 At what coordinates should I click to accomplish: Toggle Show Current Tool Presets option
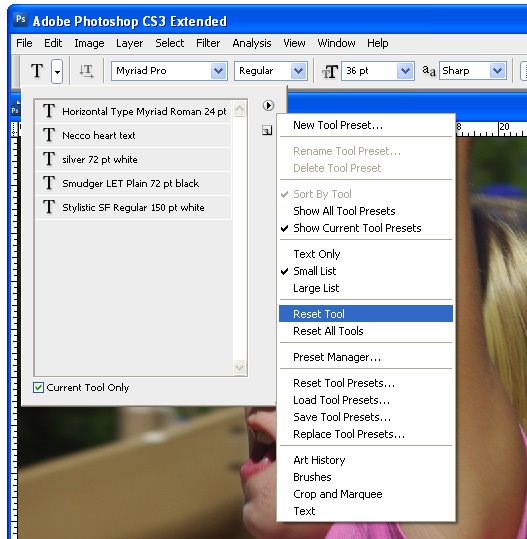pyautogui.click(x=366, y=228)
